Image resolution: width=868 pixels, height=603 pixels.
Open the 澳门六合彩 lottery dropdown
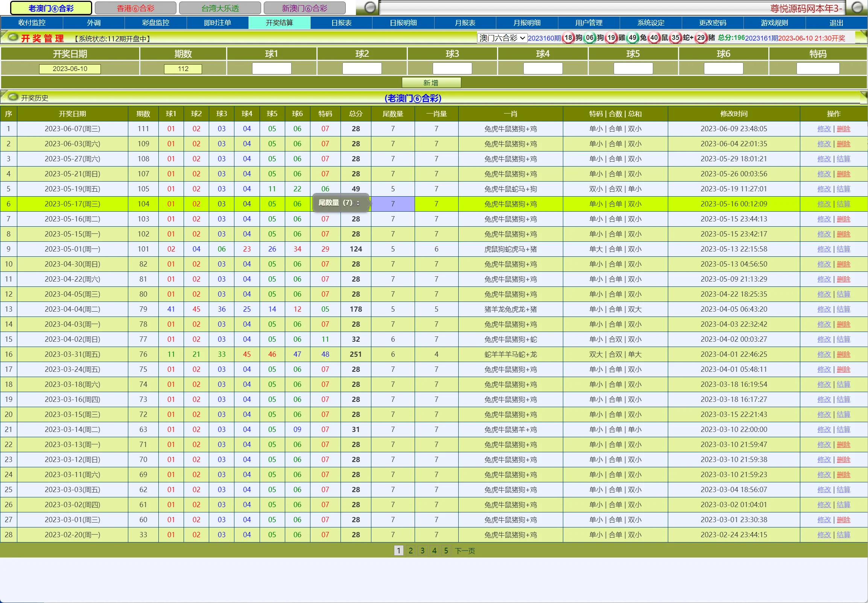coord(502,38)
